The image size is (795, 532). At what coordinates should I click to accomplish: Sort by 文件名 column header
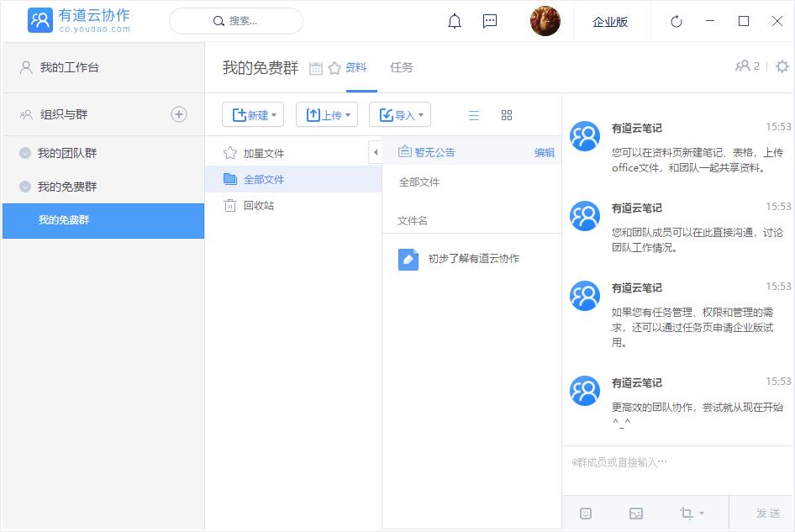pyautogui.click(x=412, y=220)
